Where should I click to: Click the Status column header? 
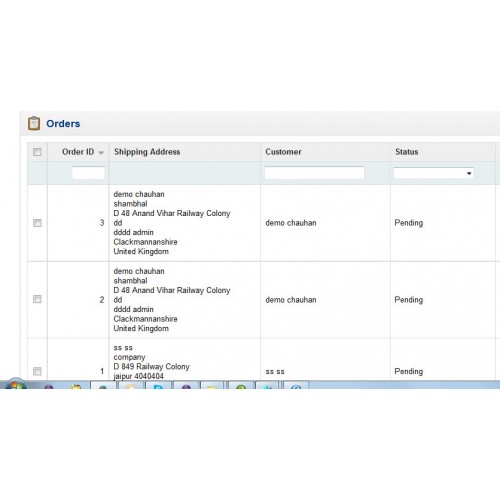(407, 152)
